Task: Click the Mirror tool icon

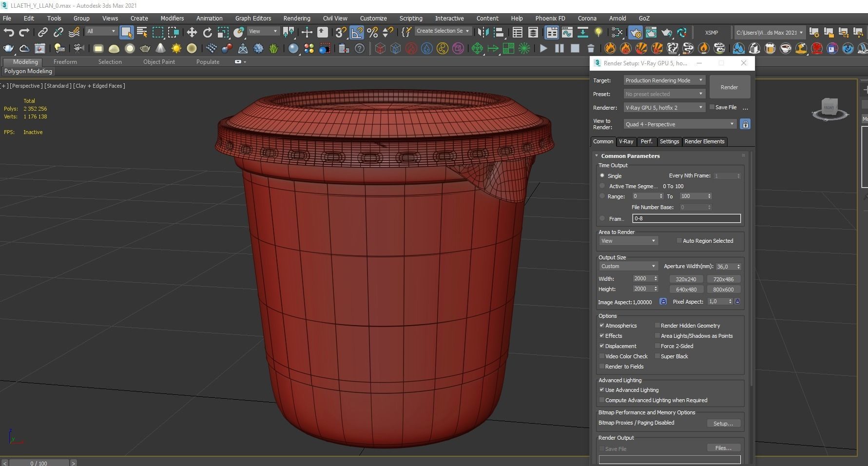Action: [483, 32]
